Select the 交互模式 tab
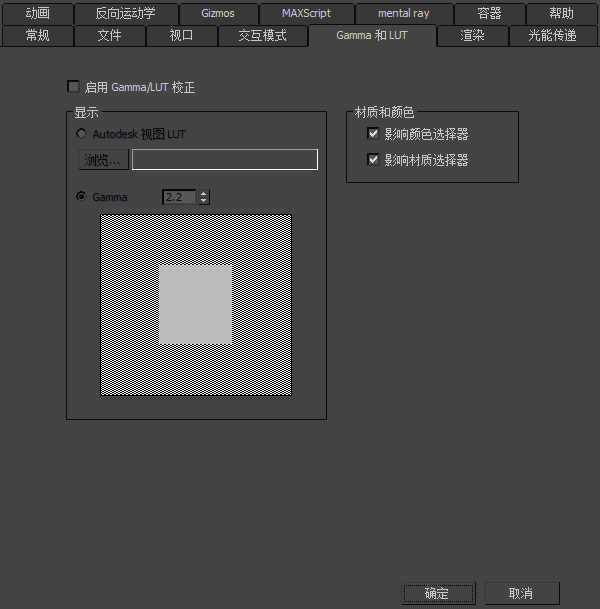 tap(263, 36)
